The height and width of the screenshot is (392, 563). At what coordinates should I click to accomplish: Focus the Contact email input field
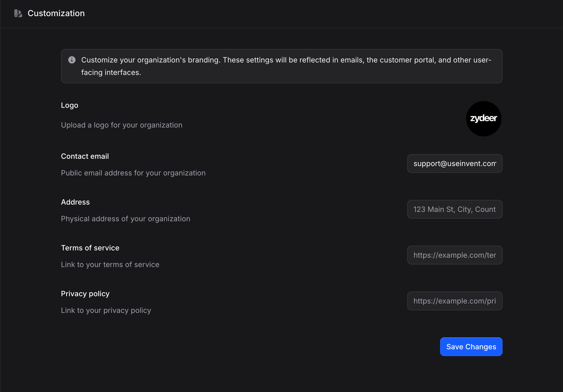pos(455,163)
